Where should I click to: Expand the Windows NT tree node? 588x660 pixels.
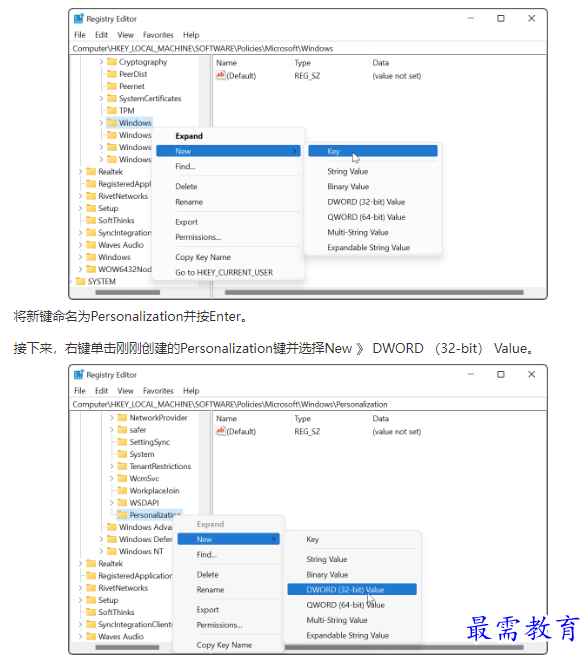[101, 551]
